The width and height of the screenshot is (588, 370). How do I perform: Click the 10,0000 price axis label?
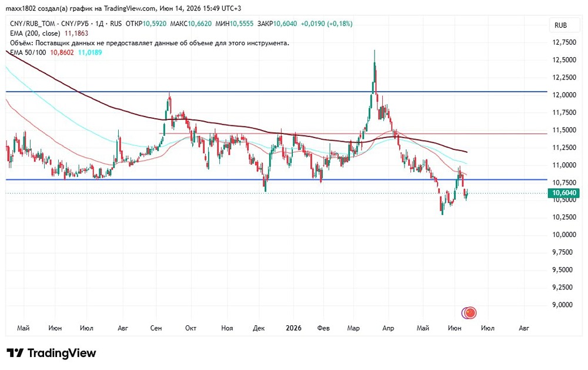[564, 235]
